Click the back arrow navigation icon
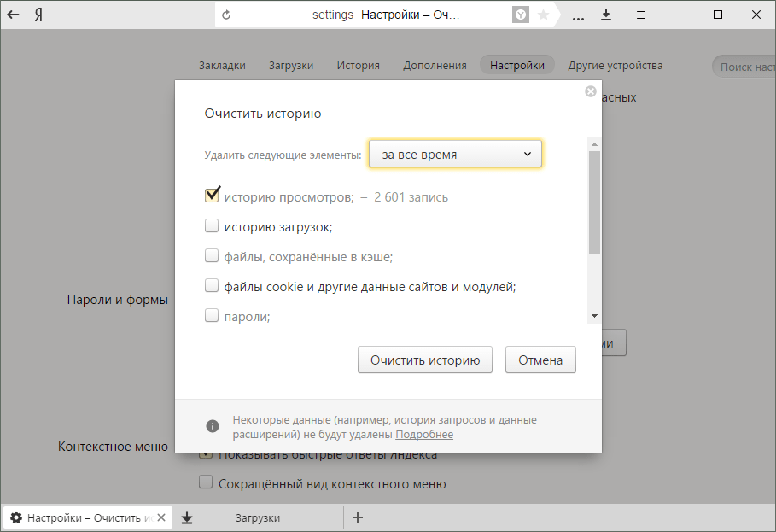 point(14,15)
